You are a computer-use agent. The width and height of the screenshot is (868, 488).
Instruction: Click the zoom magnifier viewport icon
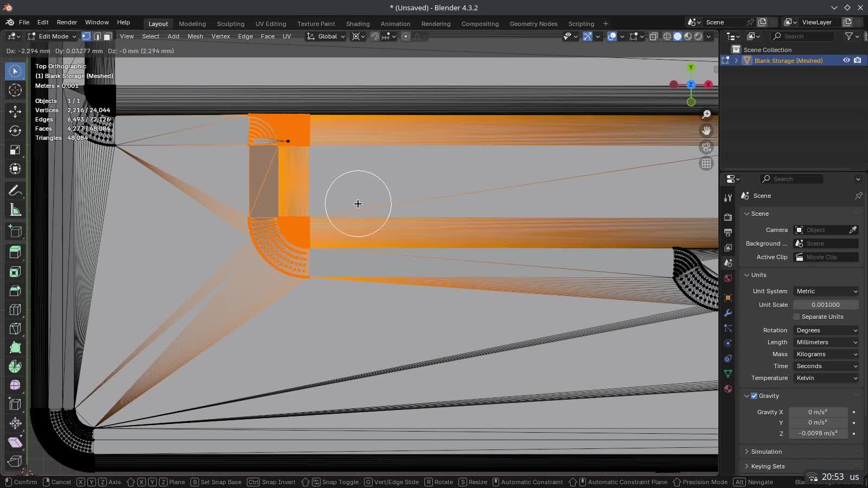pyautogui.click(x=706, y=114)
